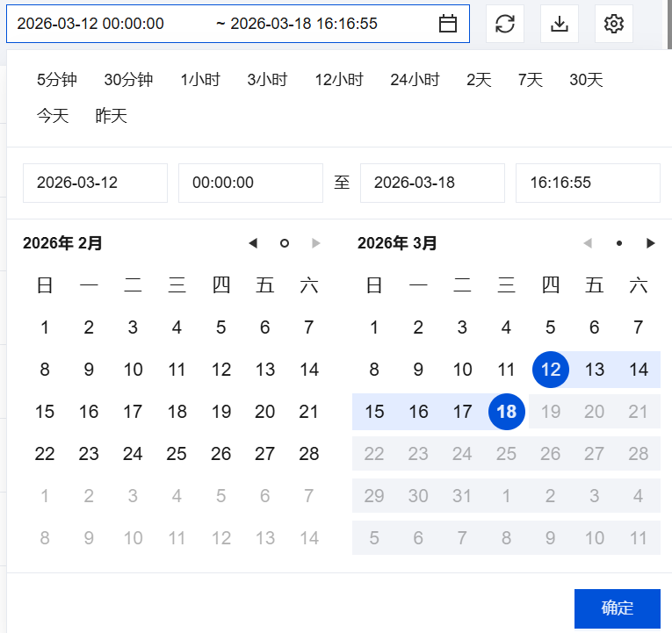Click the start time field 00:00:00
This screenshot has width=672, height=633.
click(250, 183)
